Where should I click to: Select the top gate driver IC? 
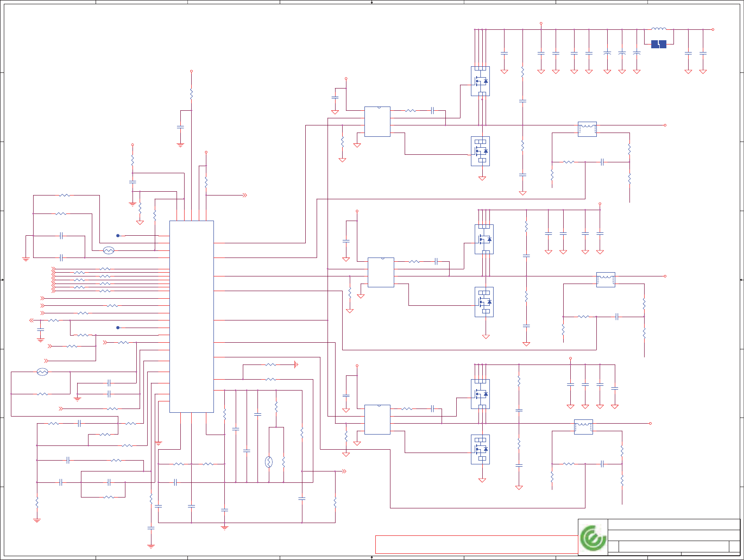377,122
